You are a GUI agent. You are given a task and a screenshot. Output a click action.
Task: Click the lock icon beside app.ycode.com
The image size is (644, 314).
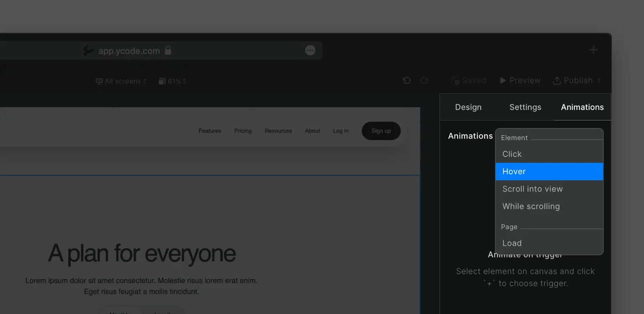pos(168,51)
